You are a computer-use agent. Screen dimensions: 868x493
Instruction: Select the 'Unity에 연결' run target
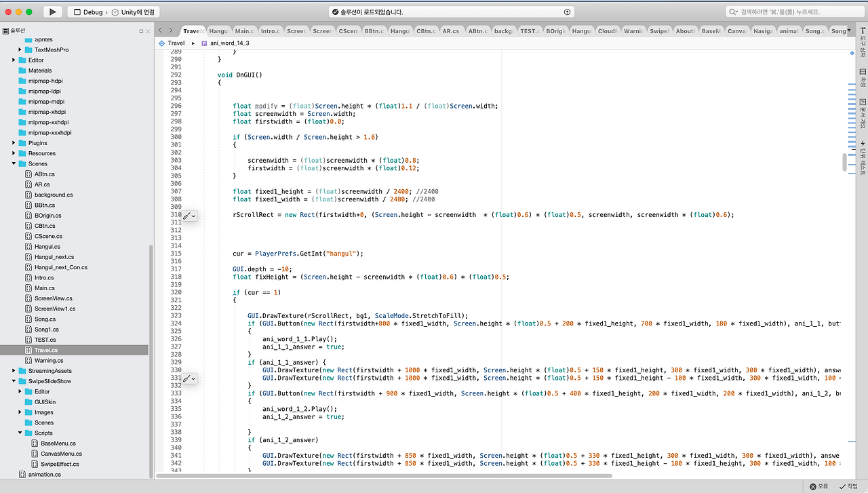pos(133,12)
